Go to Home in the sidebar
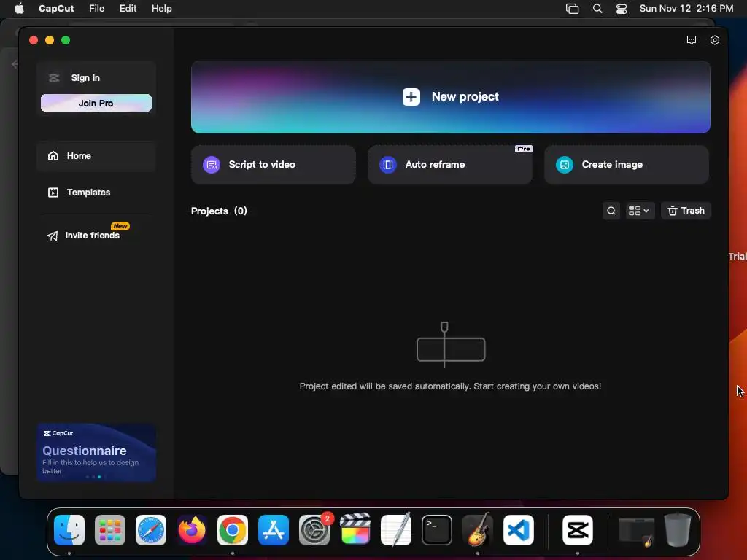 pos(96,156)
